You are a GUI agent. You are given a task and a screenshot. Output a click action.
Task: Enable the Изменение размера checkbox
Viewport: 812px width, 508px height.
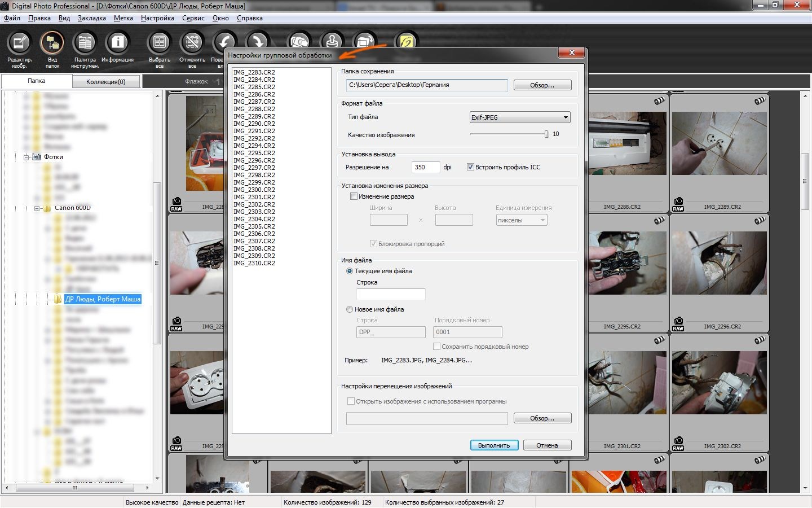[354, 196]
